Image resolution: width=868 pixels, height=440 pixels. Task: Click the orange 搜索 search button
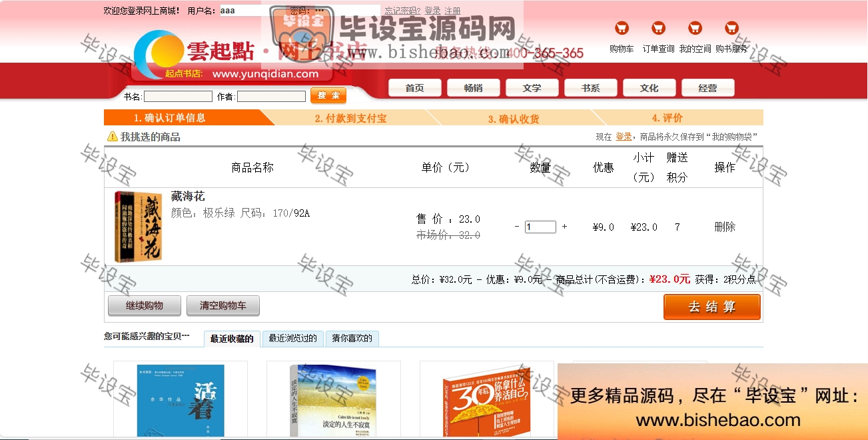point(328,96)
